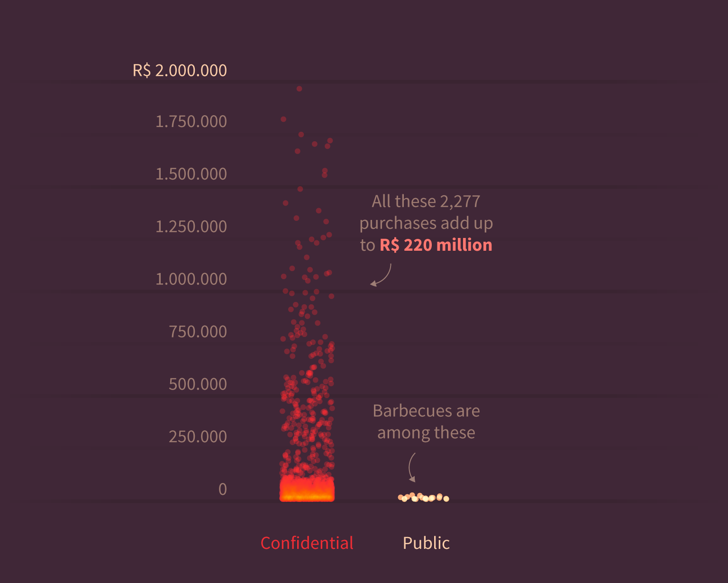Select the cluster of public purchase dots
Screen dimensions: 728x583
click(x=423, y=497)
